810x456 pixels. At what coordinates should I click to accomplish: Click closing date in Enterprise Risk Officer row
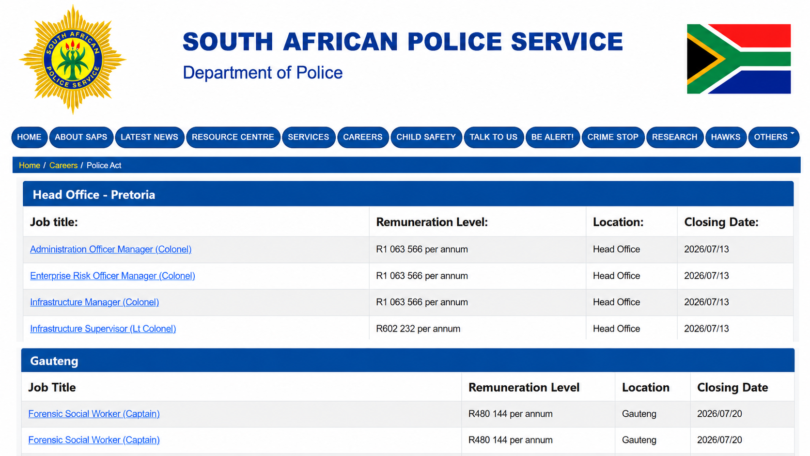(706, 276)
